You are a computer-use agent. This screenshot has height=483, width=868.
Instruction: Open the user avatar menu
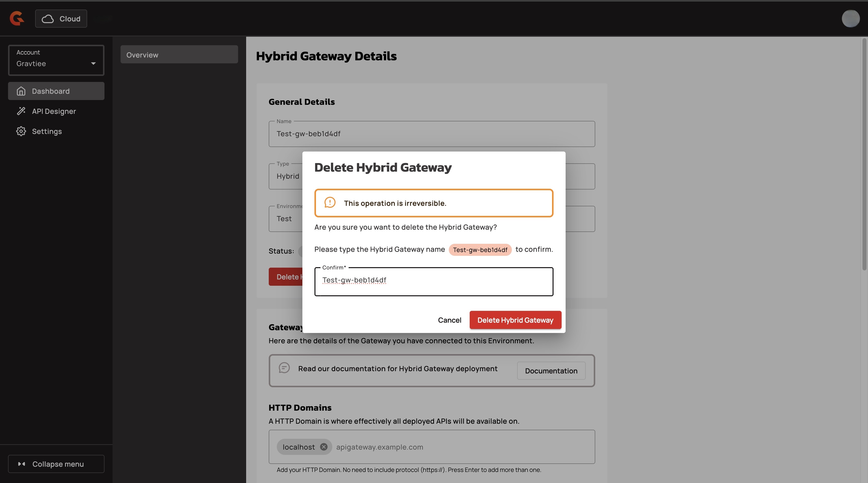pyautogui.click(x=850, y=18)
